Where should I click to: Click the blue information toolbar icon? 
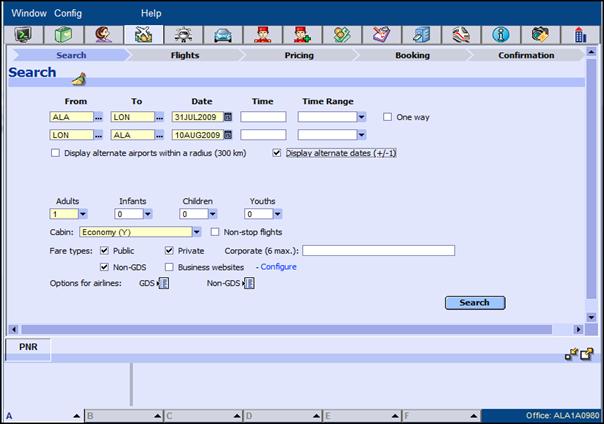[x=501, y=35]
